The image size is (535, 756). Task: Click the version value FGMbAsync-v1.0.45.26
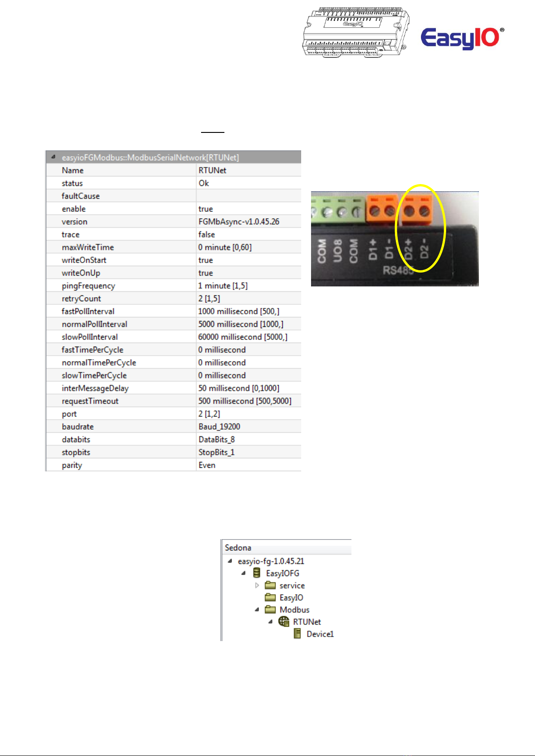point(249,221)
